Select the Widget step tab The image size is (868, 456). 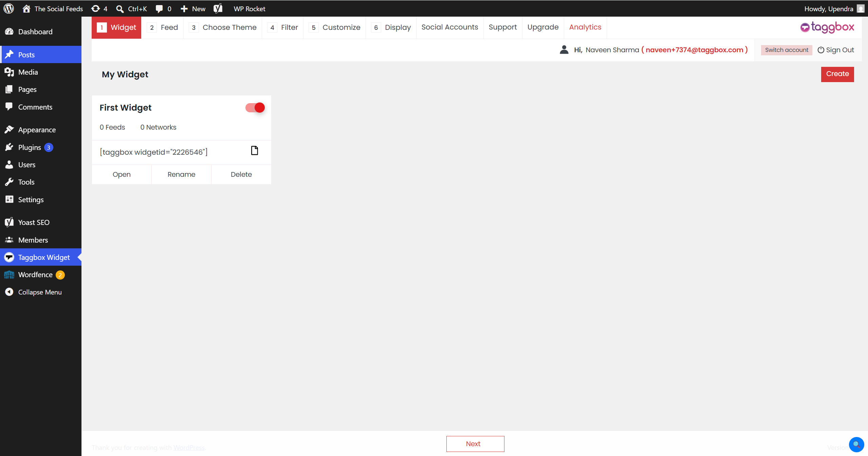pos(116,27)
